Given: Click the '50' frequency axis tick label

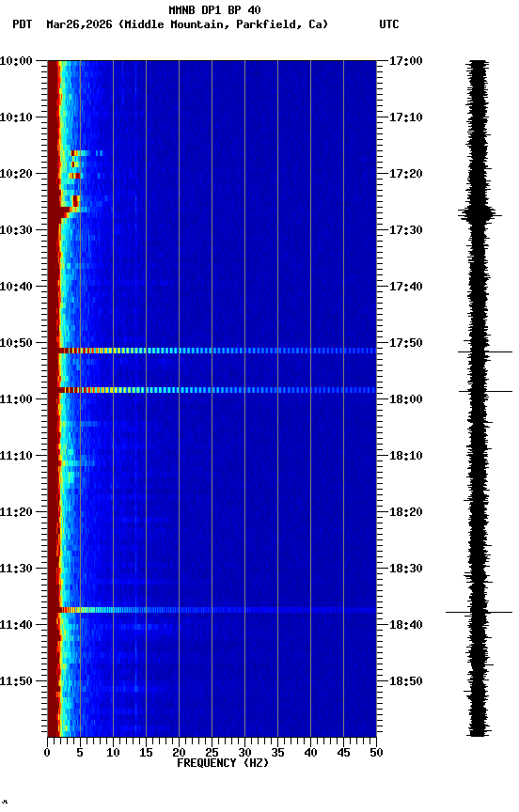Looking at the screenshot, I should (376, 753).
